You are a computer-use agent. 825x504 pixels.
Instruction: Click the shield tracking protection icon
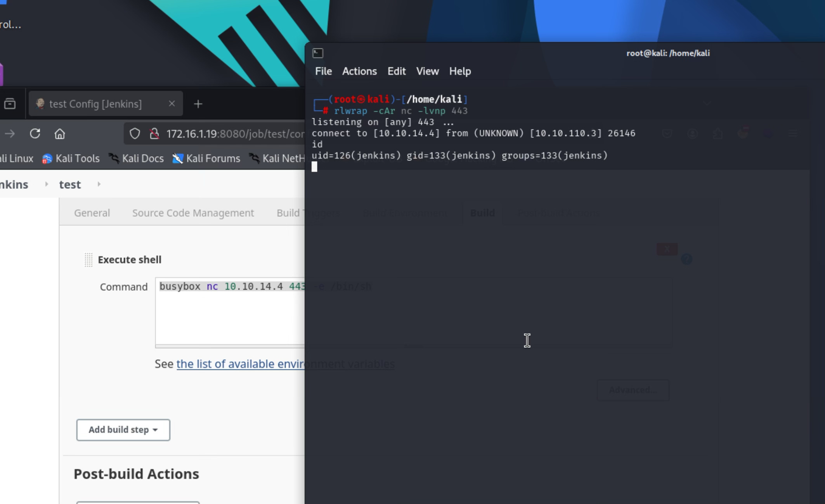tap(135, 134)
